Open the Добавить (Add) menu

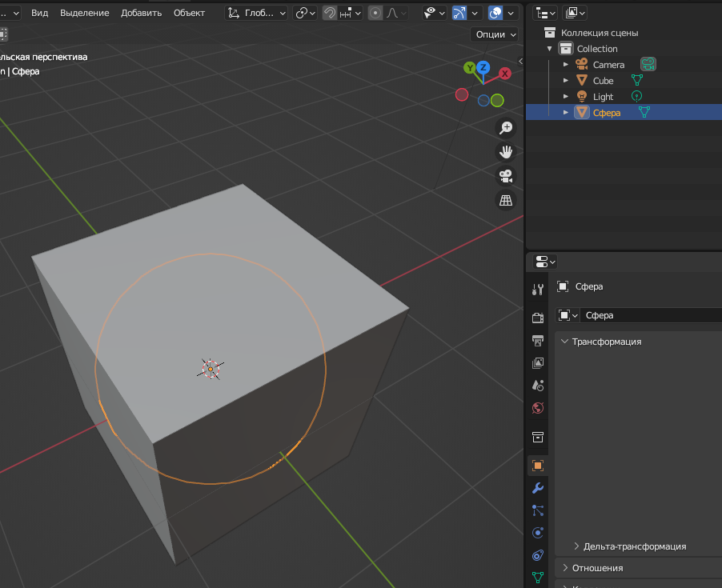pos(141,13)
